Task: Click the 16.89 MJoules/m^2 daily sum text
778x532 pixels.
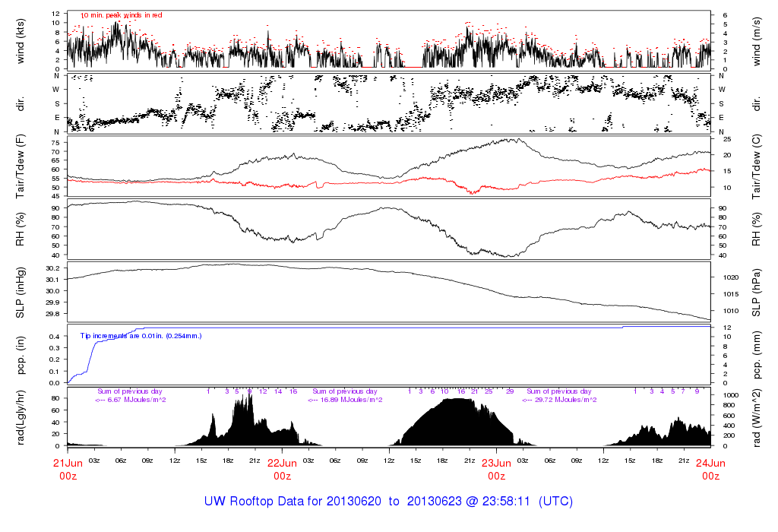Action: [x=346, y=400]
